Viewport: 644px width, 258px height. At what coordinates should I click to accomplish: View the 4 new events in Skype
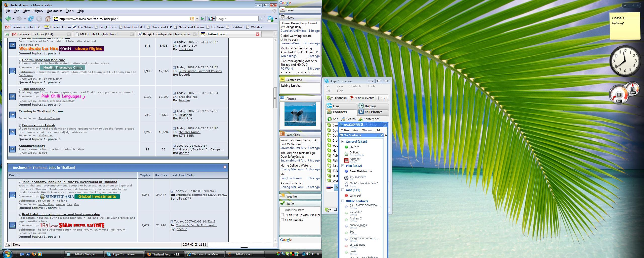[363, 98]
